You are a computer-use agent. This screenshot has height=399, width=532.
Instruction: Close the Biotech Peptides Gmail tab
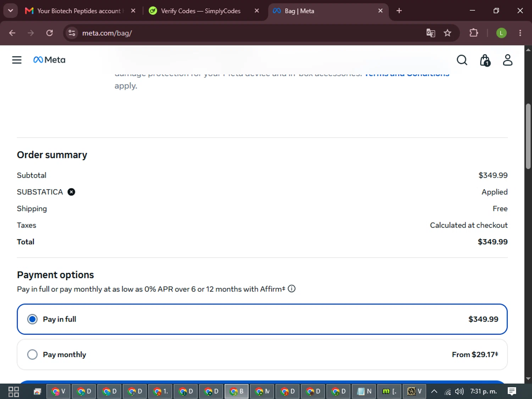pyautogui.click(x=133, y=11)
